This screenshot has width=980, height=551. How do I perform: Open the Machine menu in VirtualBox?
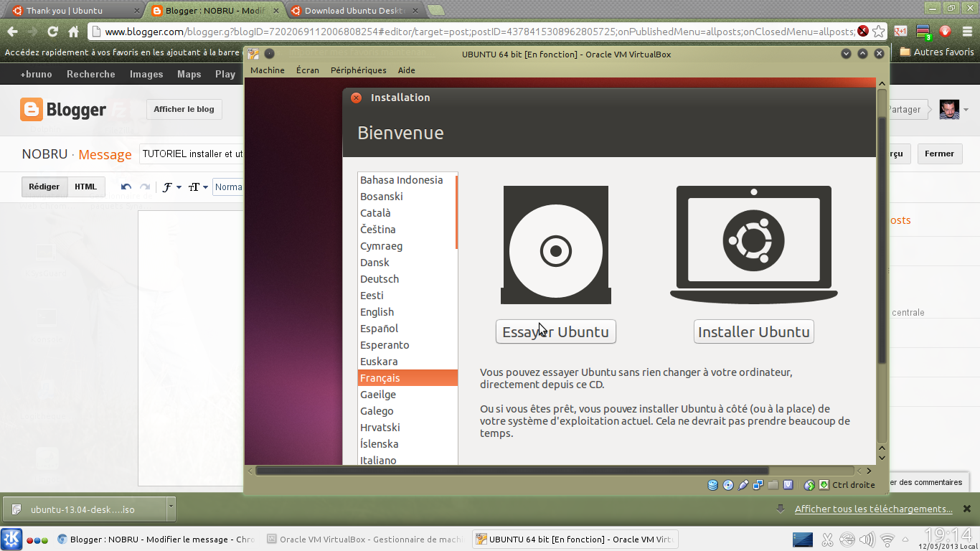point(268,70)
